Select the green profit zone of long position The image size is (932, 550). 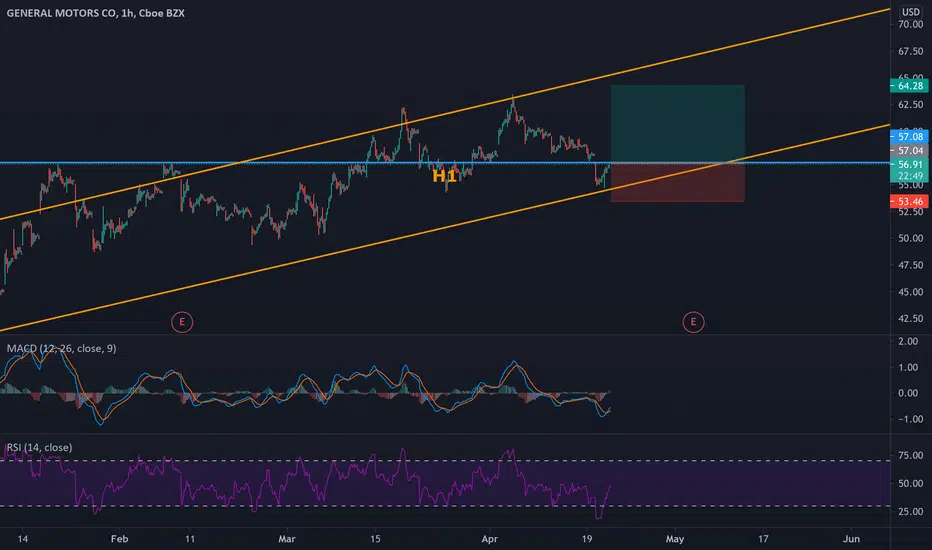point(678,124)
